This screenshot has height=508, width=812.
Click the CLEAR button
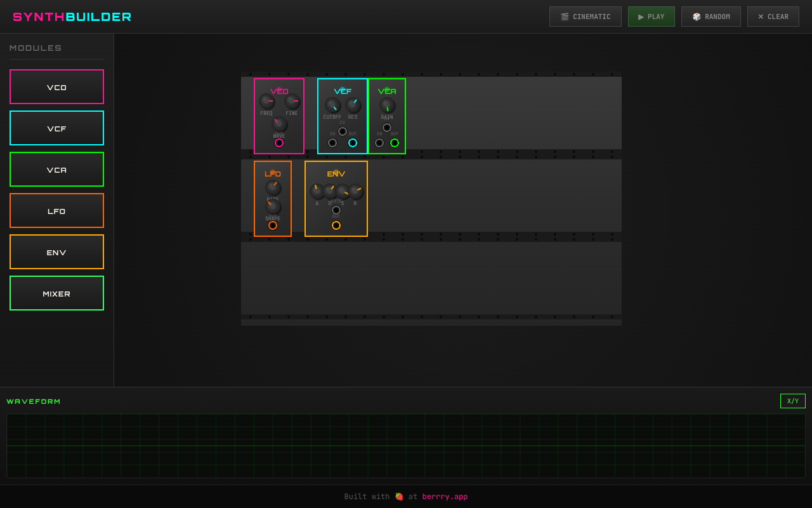click(x=773, y=16)
